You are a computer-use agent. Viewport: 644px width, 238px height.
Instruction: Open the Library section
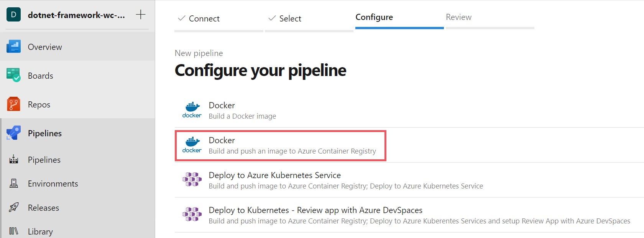click(x=40, y=231)
